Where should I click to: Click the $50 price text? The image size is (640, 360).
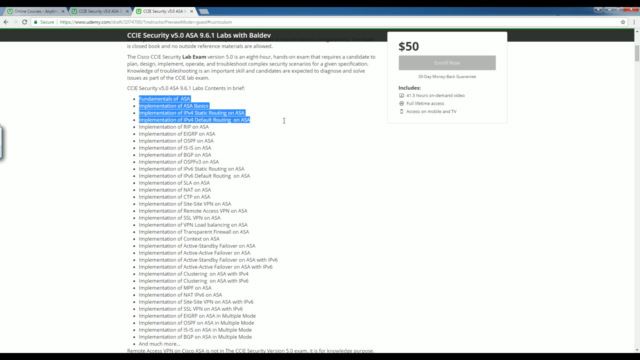[409, 46]
